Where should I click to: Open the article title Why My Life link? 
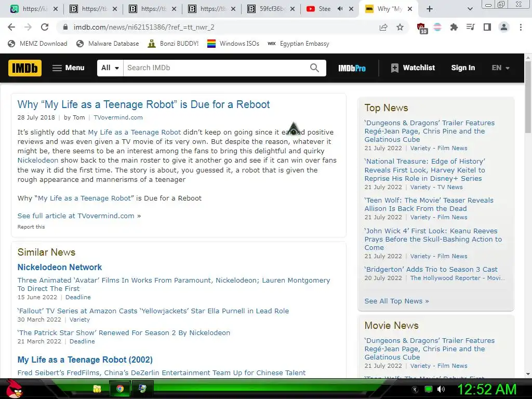tap(143, 104)
